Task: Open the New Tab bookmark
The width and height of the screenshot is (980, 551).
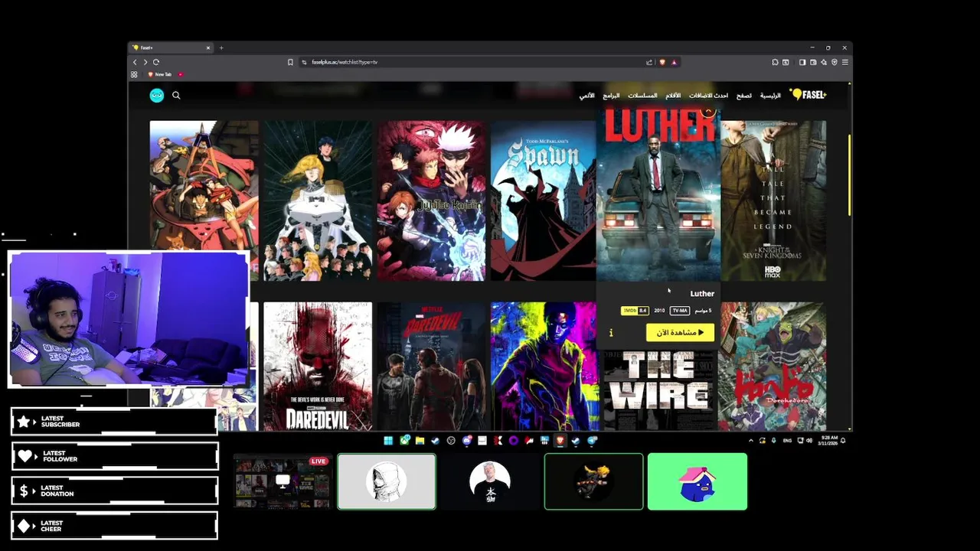Action: [159, 74]
